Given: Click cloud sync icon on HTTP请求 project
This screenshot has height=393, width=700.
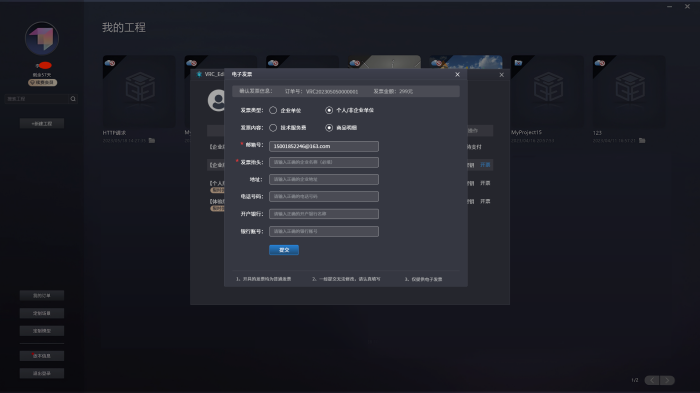Looking at the screenshot, I should 110,63.
